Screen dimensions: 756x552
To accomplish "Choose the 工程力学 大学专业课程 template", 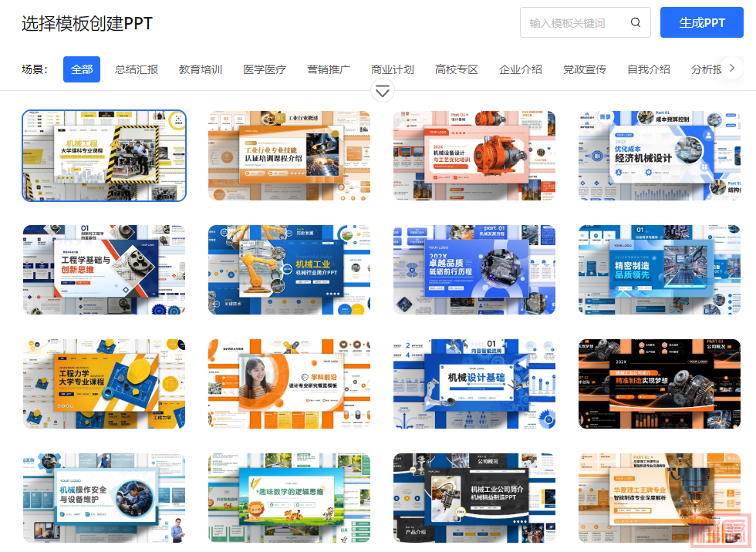I will [x=104, y=384].
